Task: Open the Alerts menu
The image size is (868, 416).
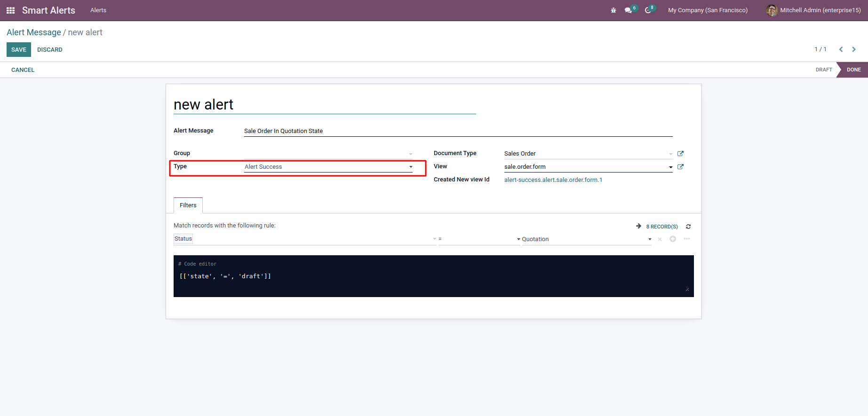Action: click(98, 10)
